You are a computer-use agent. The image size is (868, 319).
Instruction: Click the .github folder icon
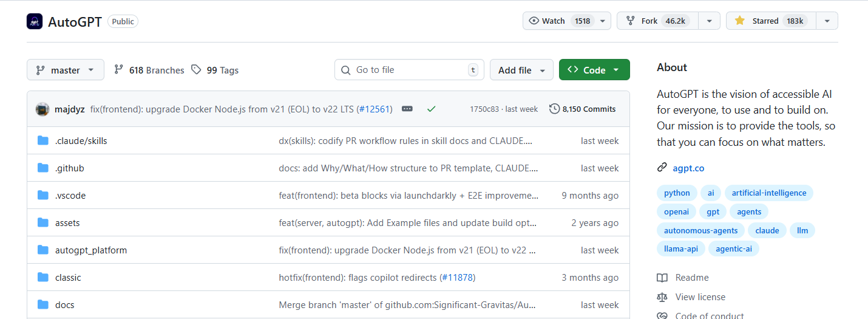click(42, 168)
